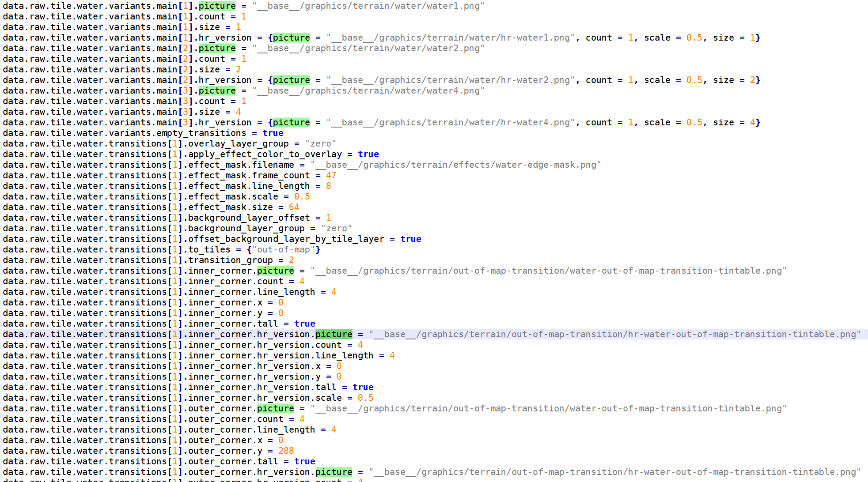Click outer_corner.count value 4
This screenshot has height=482, width=868.
coord(302,419)
